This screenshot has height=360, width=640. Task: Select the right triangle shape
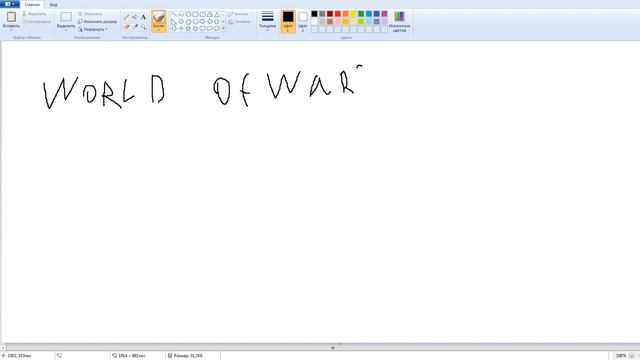(x=174, y=22)
